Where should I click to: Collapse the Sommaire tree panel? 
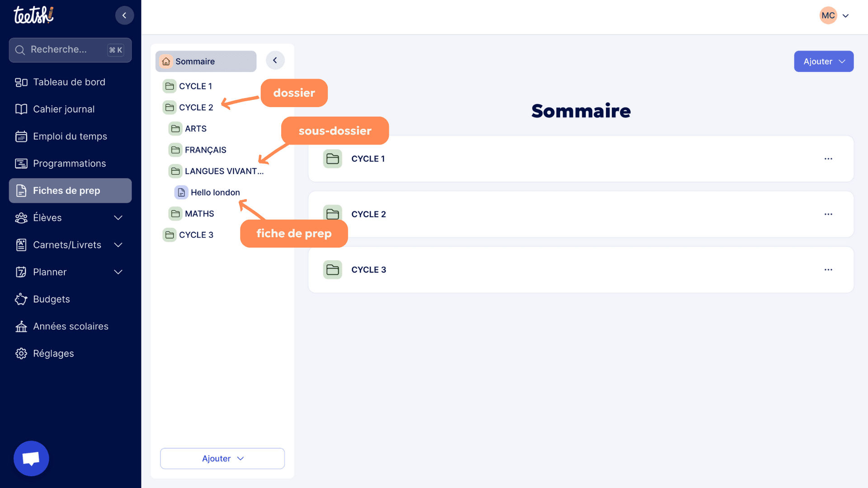click(275, 61)
